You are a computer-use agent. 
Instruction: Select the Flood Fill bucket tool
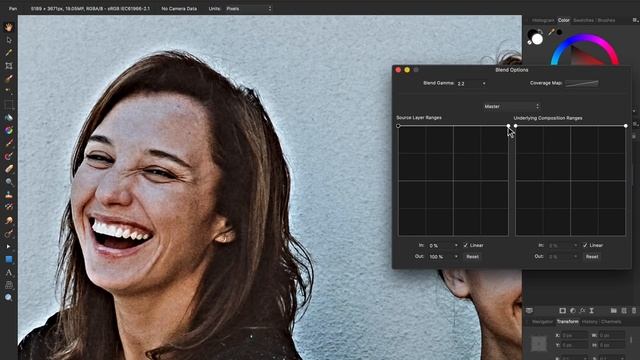pos(9,118)
